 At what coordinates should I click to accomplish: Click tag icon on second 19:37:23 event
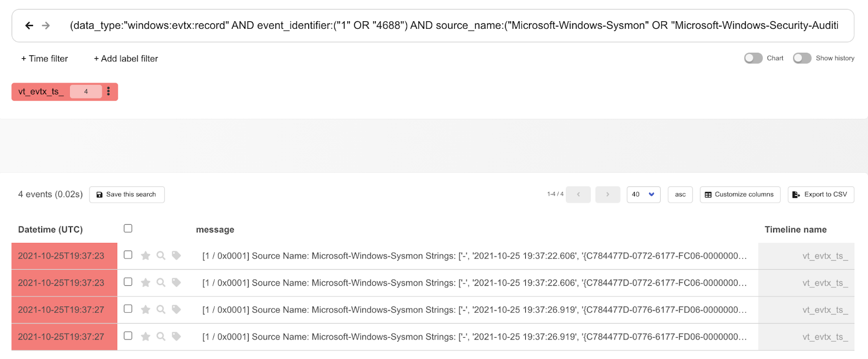176,282
